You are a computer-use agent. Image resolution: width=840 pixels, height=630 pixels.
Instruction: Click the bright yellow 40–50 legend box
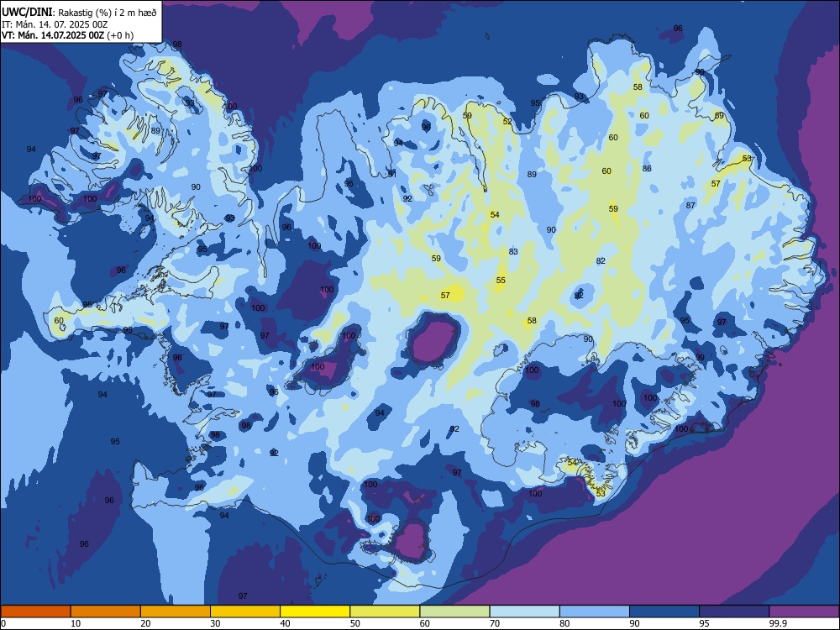(315, 612)
